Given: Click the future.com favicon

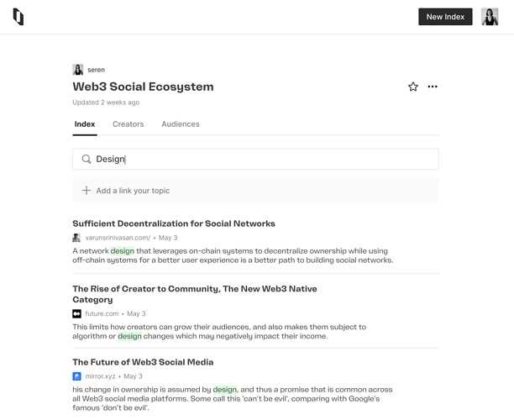Looking at the screenshot, I should [76, 314].
